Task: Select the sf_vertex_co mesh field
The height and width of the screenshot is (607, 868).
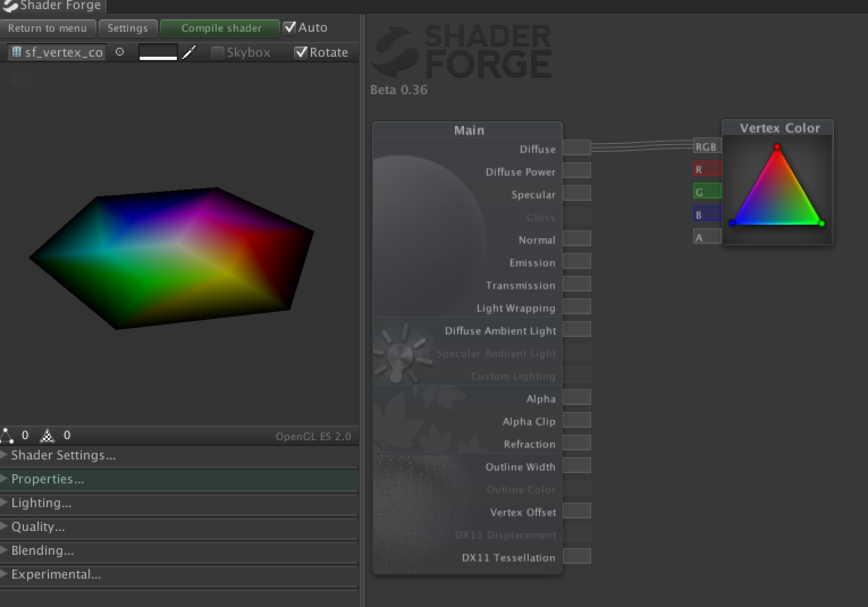Action: pos(57,52)
